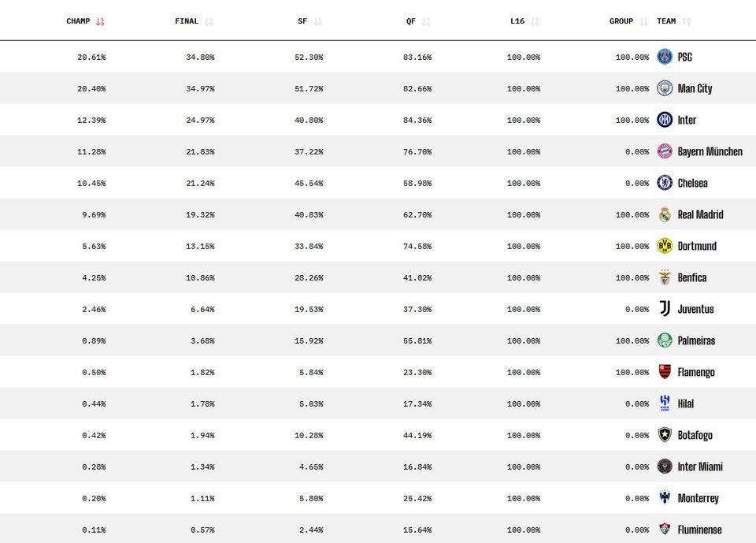This screenshot has height=543, width=756.
Task: Click the L16 column header
Action: coord(517,21)
